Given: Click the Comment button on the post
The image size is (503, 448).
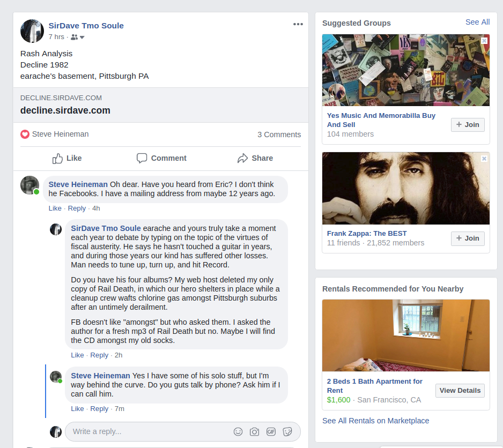Looking at the screenshot, I should click(x=161, y=158).
